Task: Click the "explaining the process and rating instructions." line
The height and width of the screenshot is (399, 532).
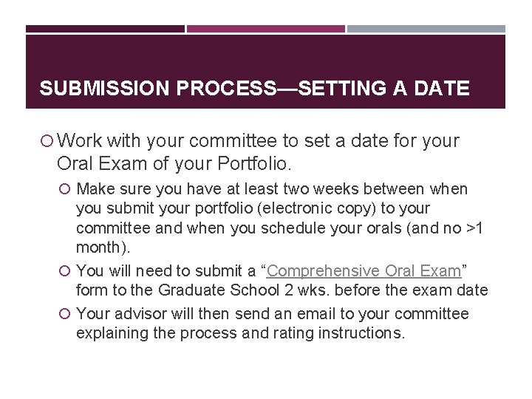Action: pos(240,333)
